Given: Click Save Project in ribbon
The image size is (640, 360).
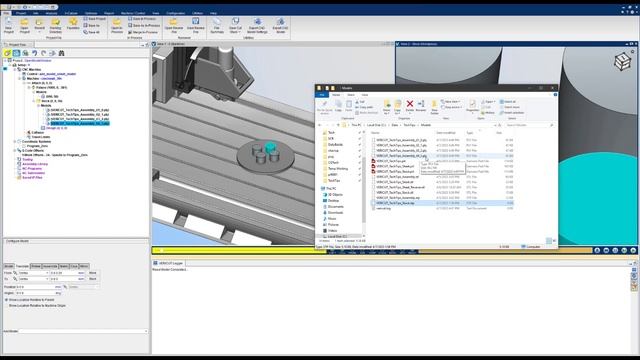Looking at the screenshot, I should [x=95, y=19].
